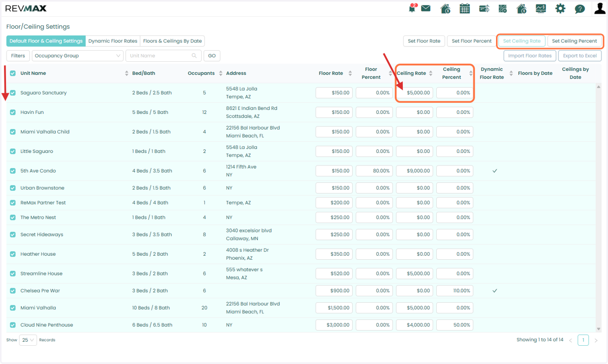
Task: Click the search magnifier in Unit Name field
Action: (x=195, y=56)
